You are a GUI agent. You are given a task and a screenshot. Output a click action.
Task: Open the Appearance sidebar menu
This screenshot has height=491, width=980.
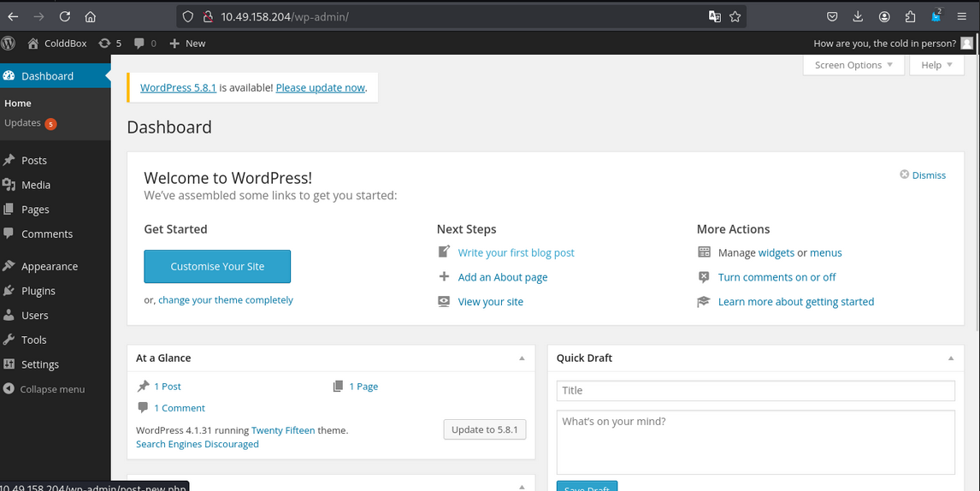(x=49, y=266)
